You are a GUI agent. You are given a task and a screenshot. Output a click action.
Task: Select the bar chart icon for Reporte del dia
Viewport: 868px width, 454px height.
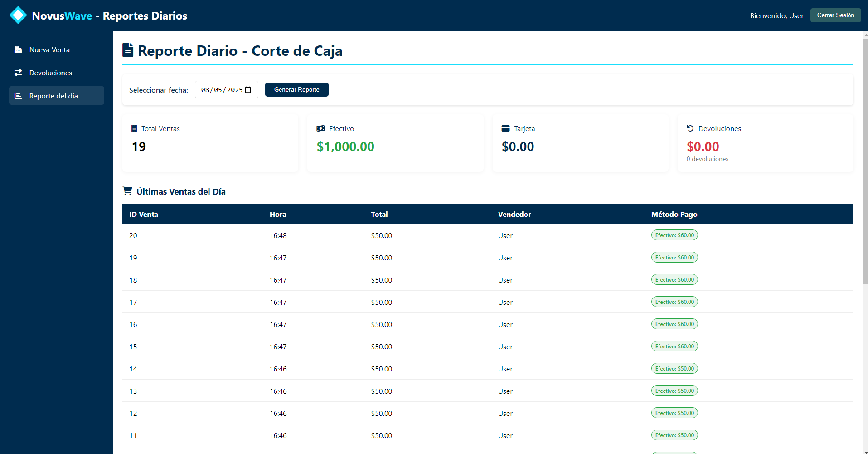pos(18,95)
